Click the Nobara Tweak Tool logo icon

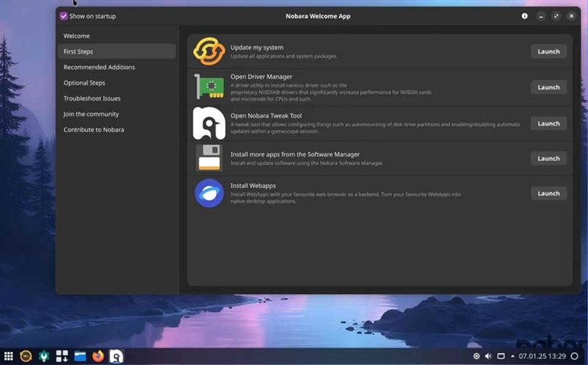209,123
